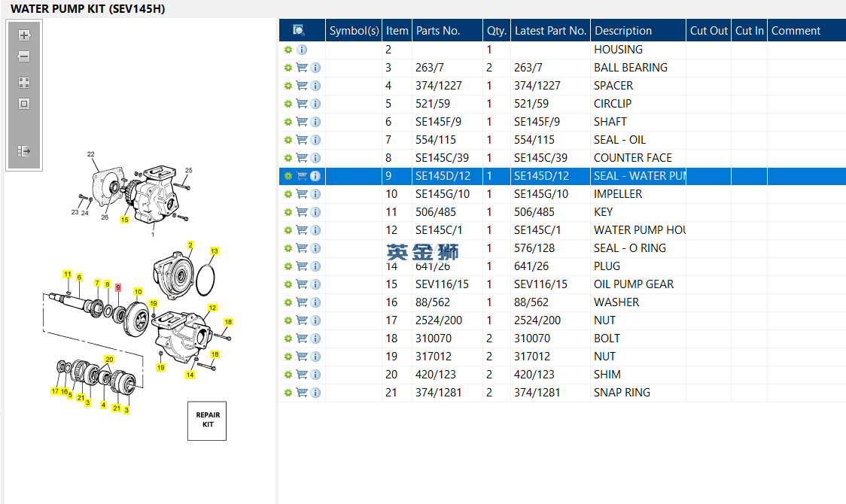Open info for selected SE145D/12 row
This screenshot has height=504, width=846.
(315, 176)
